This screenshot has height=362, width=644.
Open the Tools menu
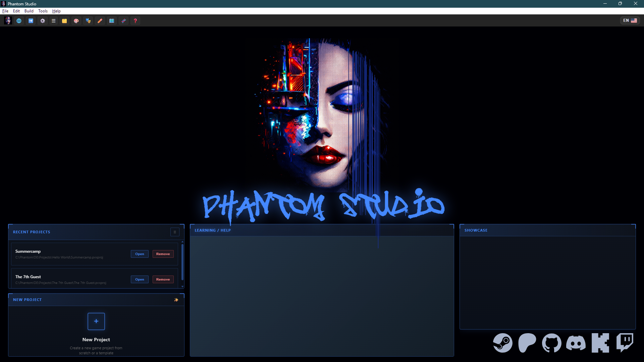tap(43, 11)
